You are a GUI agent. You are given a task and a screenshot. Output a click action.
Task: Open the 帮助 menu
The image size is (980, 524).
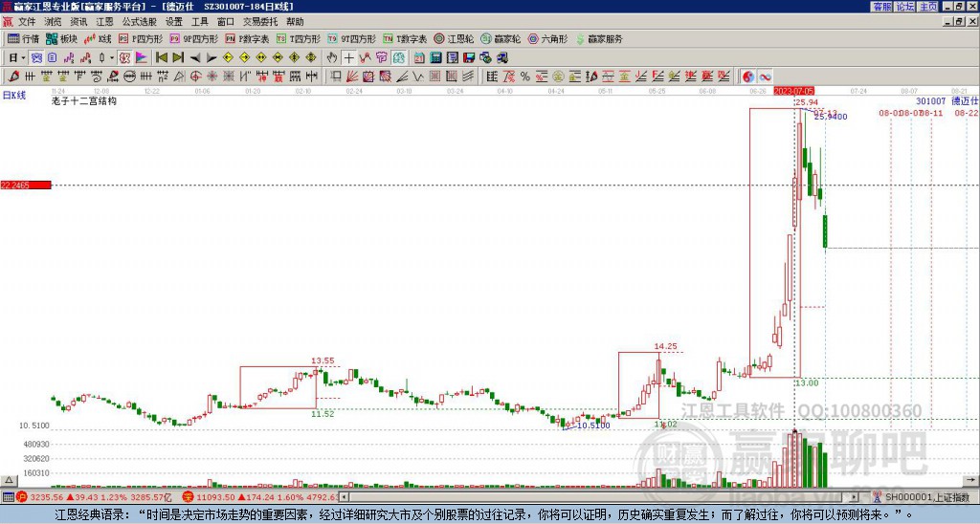pos(295,22)
